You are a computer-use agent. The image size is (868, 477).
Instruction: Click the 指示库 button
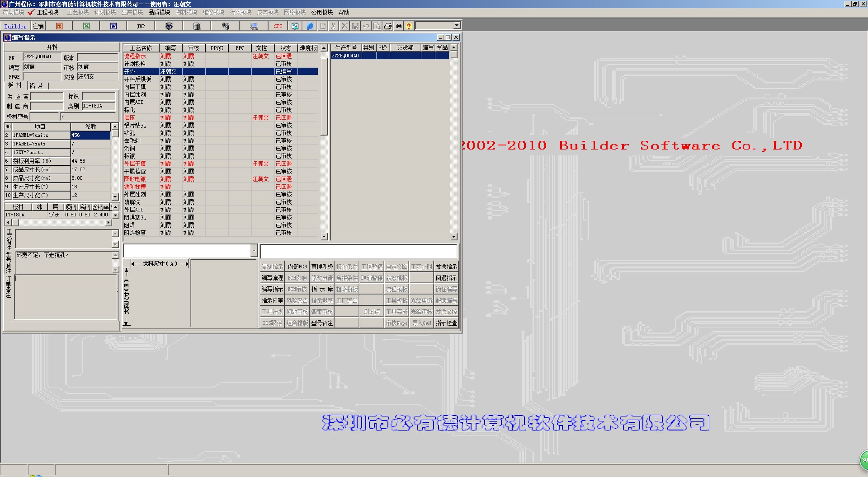[322, 289]
